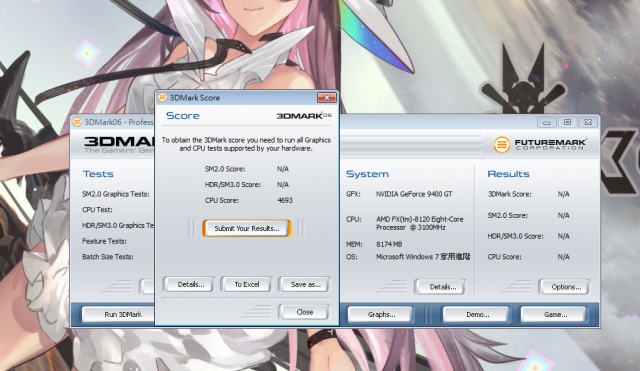640x371 pixels.
Task: Choose Save as in the score dialog
Action: (x=304, y=284)
